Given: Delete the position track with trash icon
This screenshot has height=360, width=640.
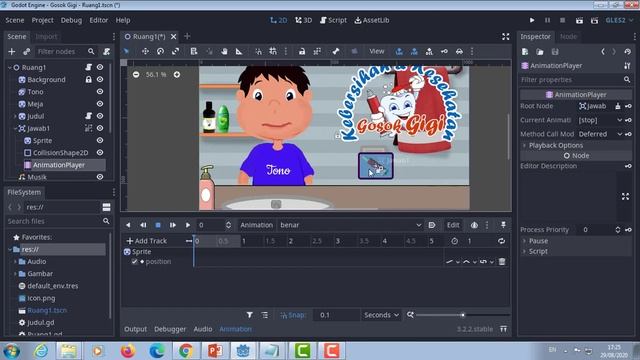Looking at the screenshot, I should click(502, 262).
